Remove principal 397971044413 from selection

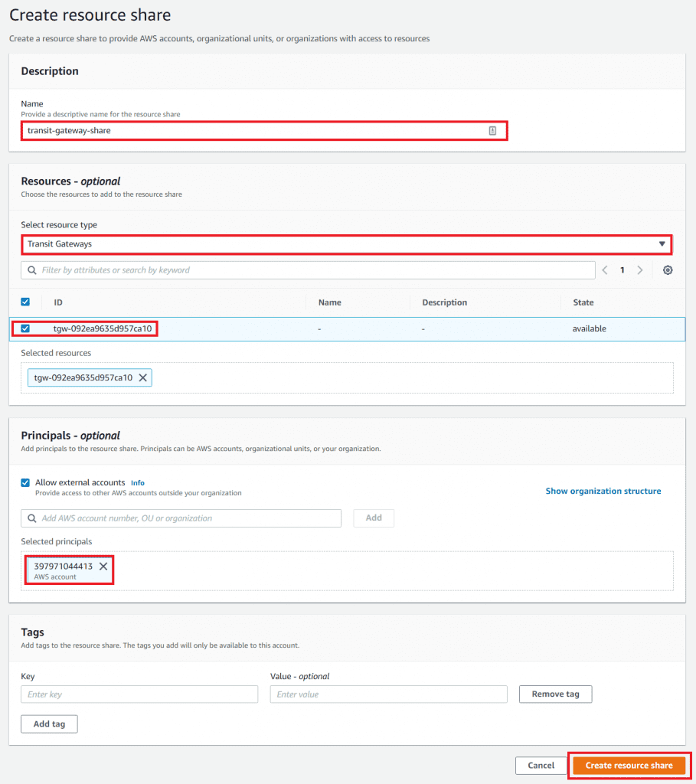(103, 567)
